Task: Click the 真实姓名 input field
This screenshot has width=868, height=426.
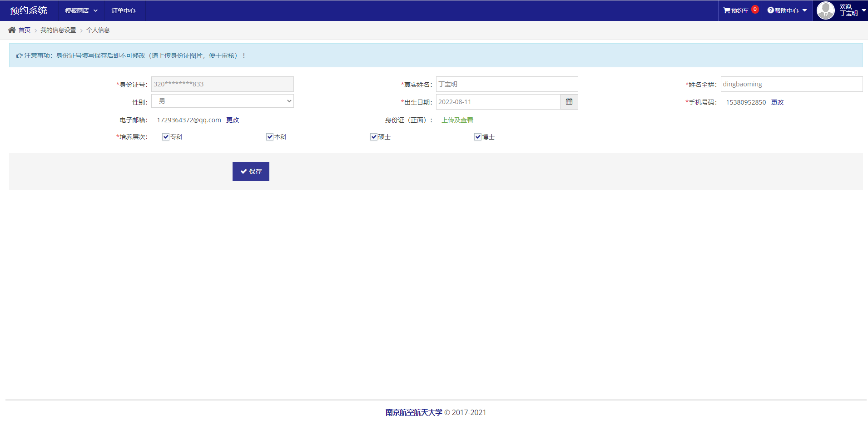Action: (x=506, y=84)
